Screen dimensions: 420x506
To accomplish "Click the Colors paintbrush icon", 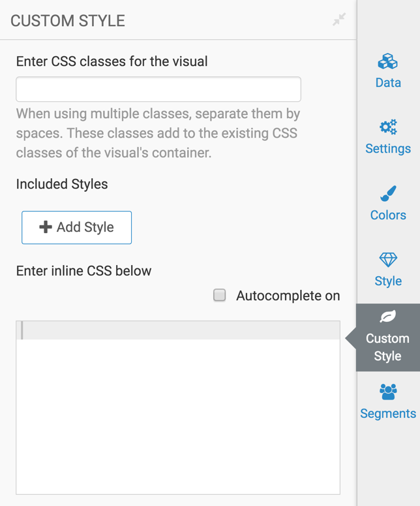I will [x=388, y=194].
